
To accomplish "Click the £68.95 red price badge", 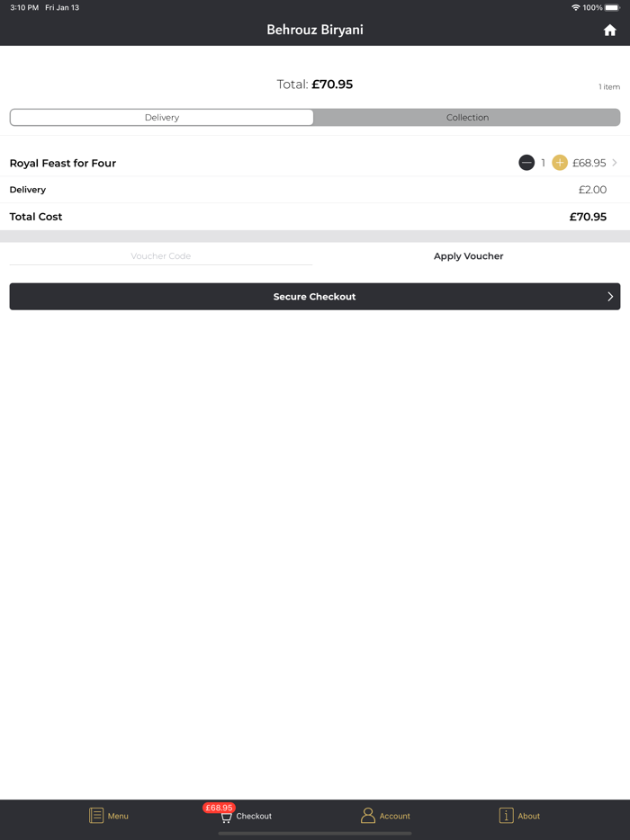I will tap(218, 808).
